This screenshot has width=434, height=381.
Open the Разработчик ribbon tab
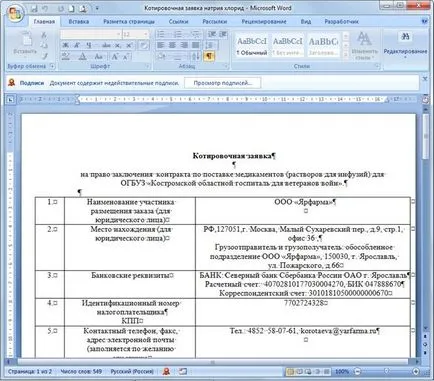click(x=342, y=22)
